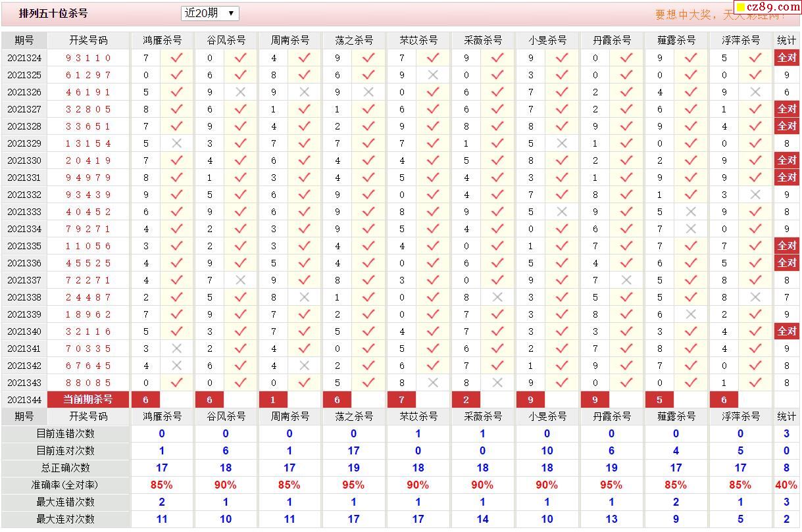Click the X mark for 蘼露杀号 in row 2021334
Screen dimensions: 802x532
(690, 229)
